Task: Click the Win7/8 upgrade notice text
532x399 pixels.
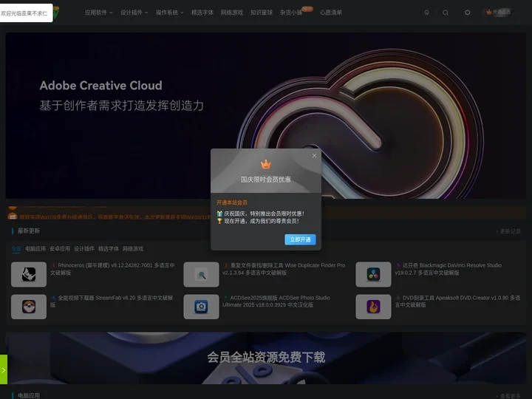Action: pos(115,216)
